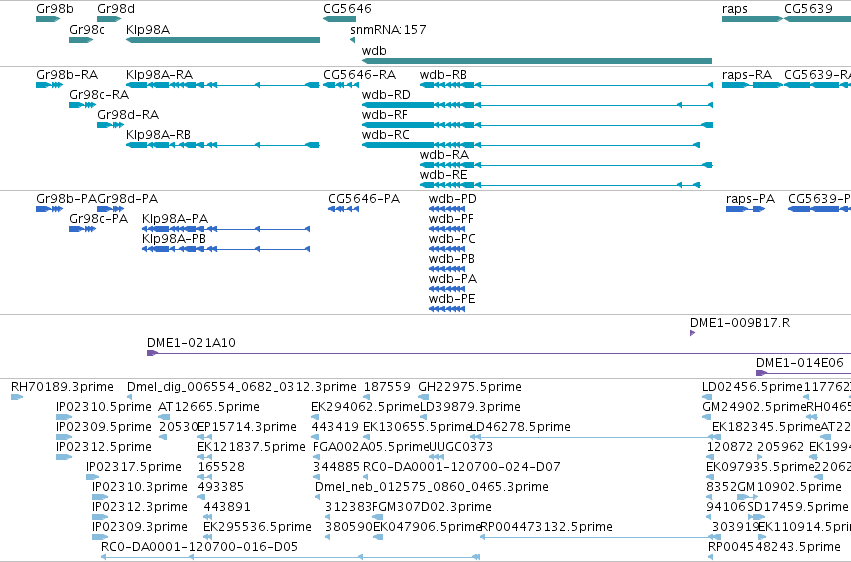Click the GH22975.5prime EST glyph
This screenshot has height=562, width=851.
click(423, 397)
